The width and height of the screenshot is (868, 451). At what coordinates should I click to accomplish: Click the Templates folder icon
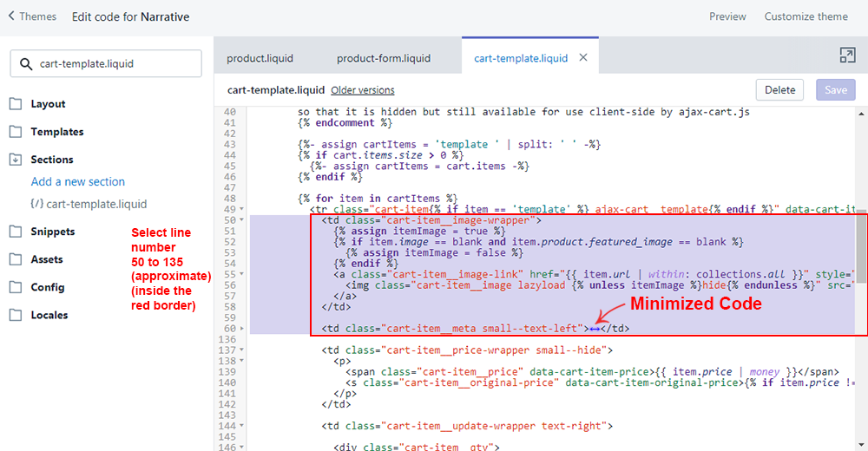point(16,132)
